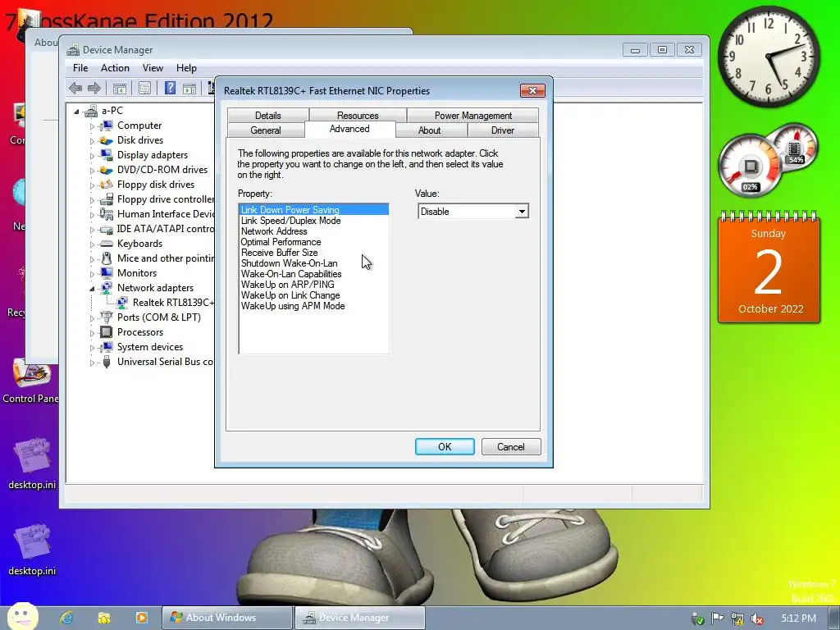Image resolution: width=840 pixels, height=630 pixels.
Task: Click the muted volume tray icon
Action: pyautogui.click(x=757, y=619)
